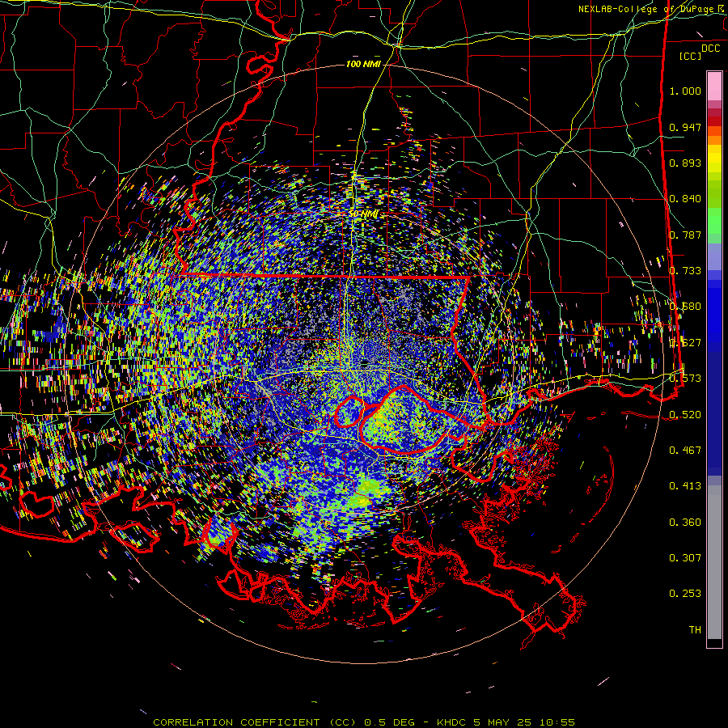This screenshot has height=728, width=728.
Task: Select the 0.360 scale value
Action: pos(685,523)
